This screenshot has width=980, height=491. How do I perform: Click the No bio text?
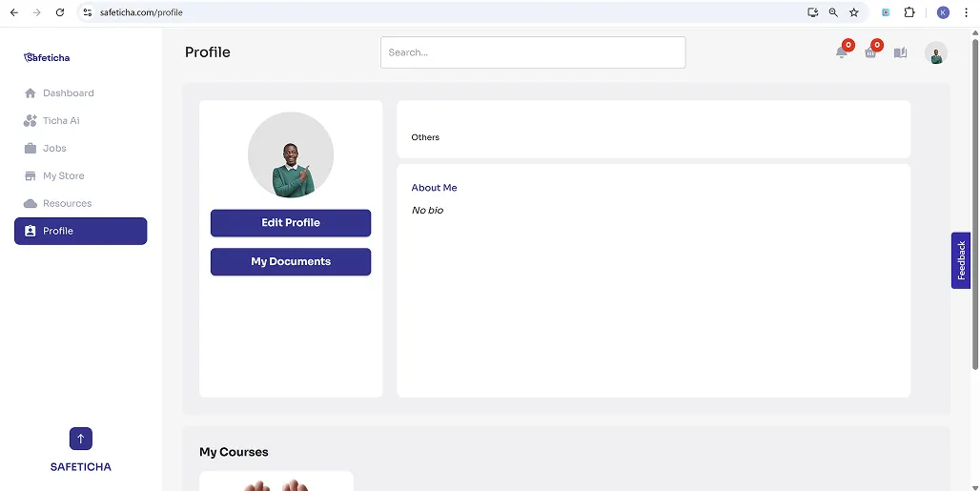pos(427,211)
